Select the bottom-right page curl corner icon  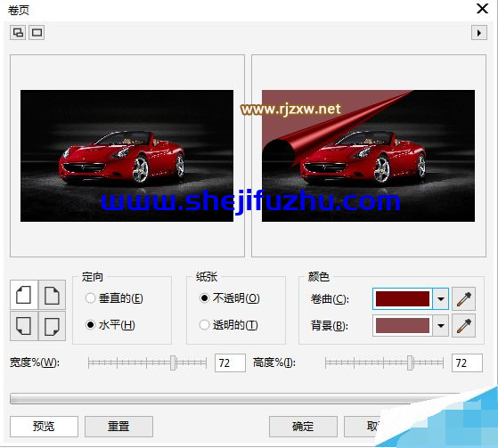click(52, 326)
